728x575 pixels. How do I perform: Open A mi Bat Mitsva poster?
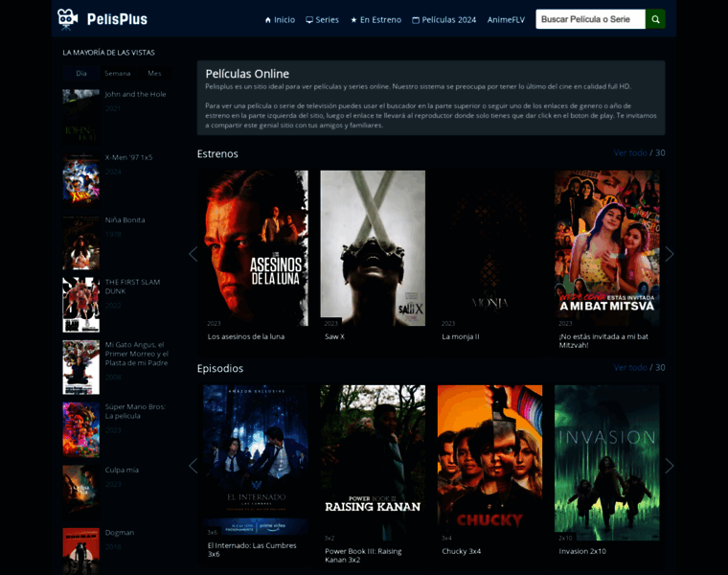click(x=606, y=248)
